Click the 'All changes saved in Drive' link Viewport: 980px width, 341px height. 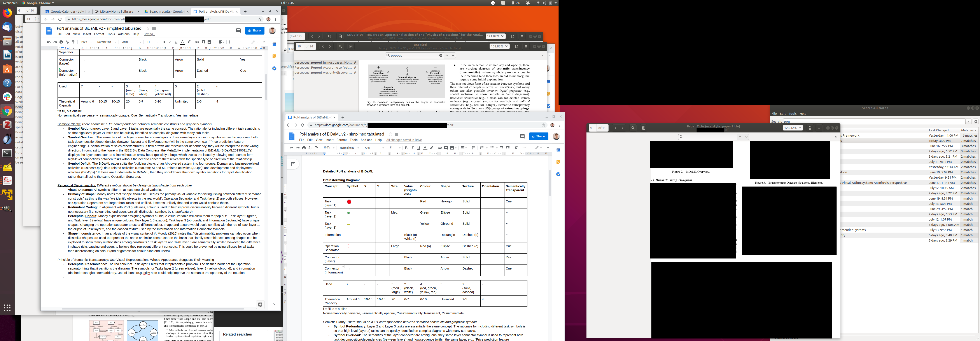(x=404, y=140)
